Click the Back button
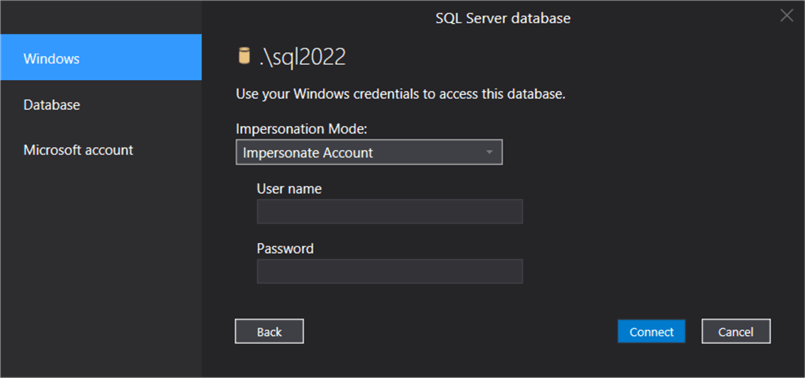This screenshot has height=378, width=805. click(269, 331)
